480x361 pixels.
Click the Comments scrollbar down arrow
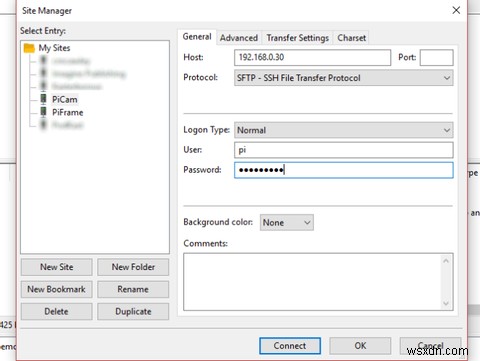[x=446, y=303]
